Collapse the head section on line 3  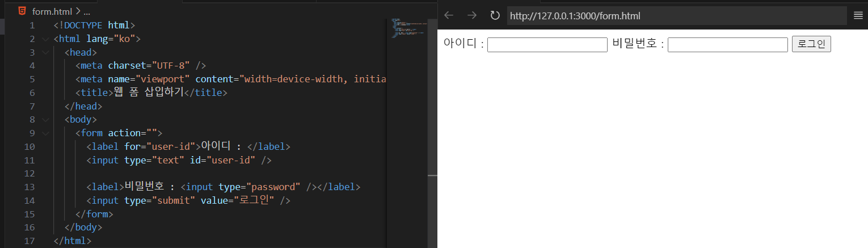tap(45, 53)
